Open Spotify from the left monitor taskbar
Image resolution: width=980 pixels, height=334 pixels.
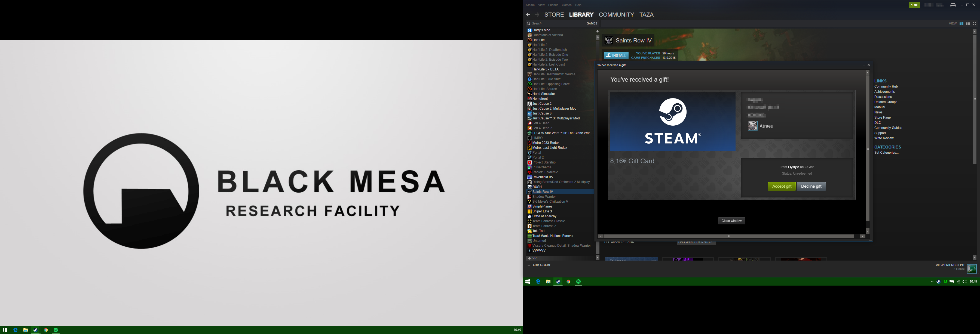coord(56,330)
